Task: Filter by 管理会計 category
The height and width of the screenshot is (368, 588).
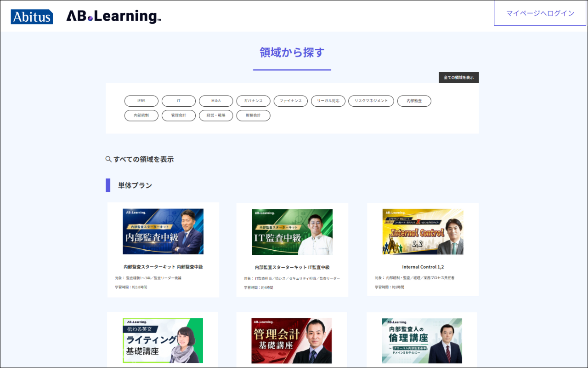Action: pyautogui.click(x=179, y=115)
